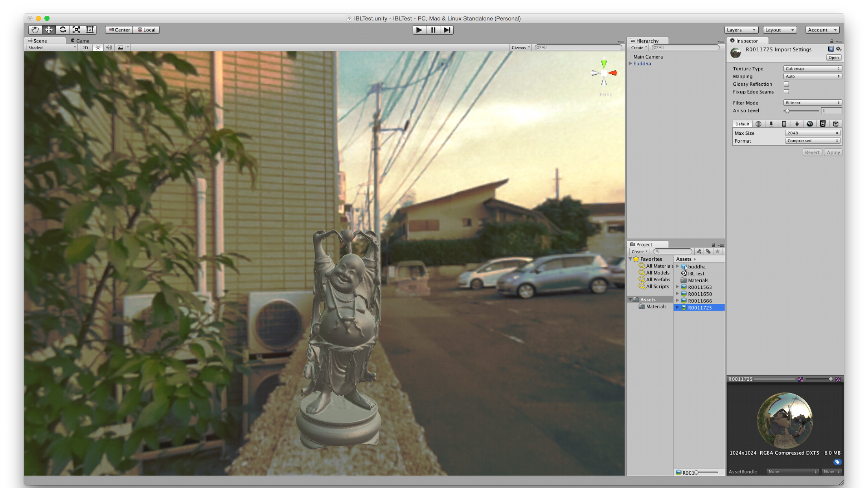This screenshot has width=868, height=488.
Task: Open the Layers dropdown menu
Action: (741, 30)
